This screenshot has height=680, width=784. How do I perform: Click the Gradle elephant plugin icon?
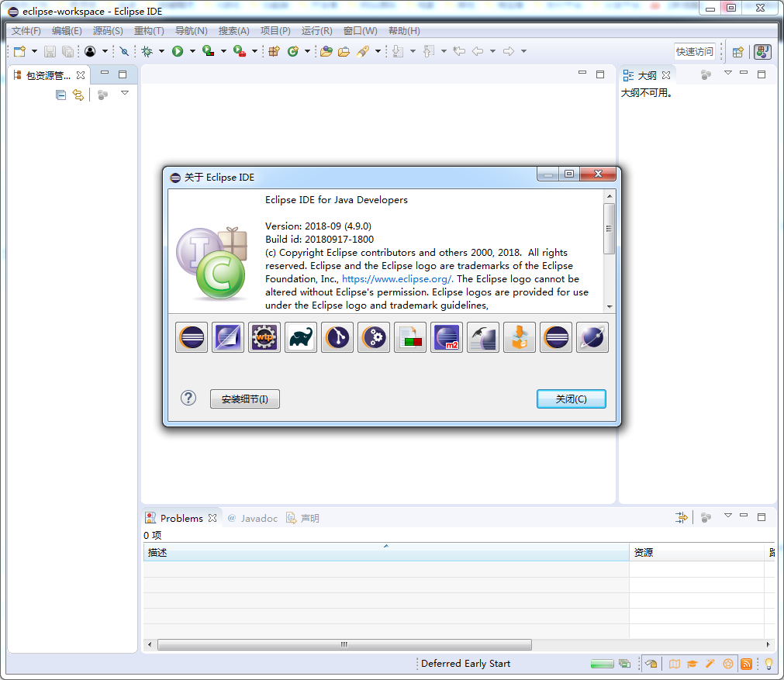point(301,337)
